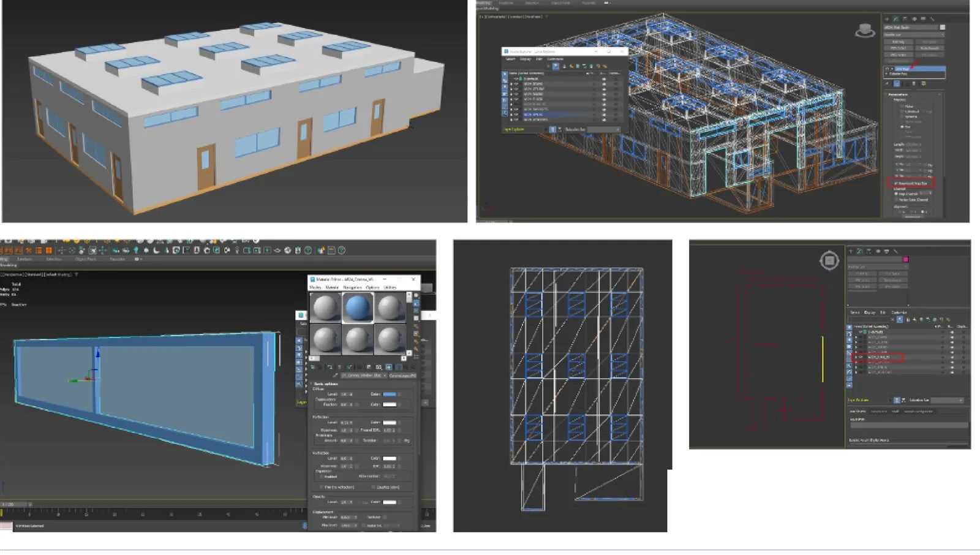This screenshot has width=980, height=555.
Task: Open Create tab in wireframe view command panel
Action: 887,18
